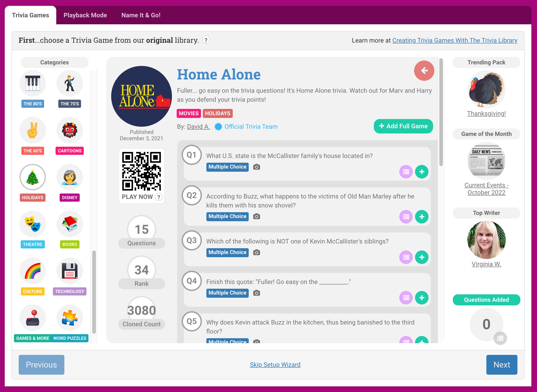Select the Cartoons category icon

tap(69, 130)
